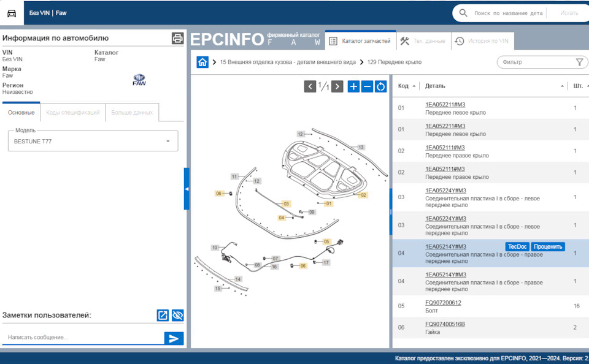The height and width of the screenshot is (364, 589).
Task: Sort parts list by Код column
Action: 407,86
